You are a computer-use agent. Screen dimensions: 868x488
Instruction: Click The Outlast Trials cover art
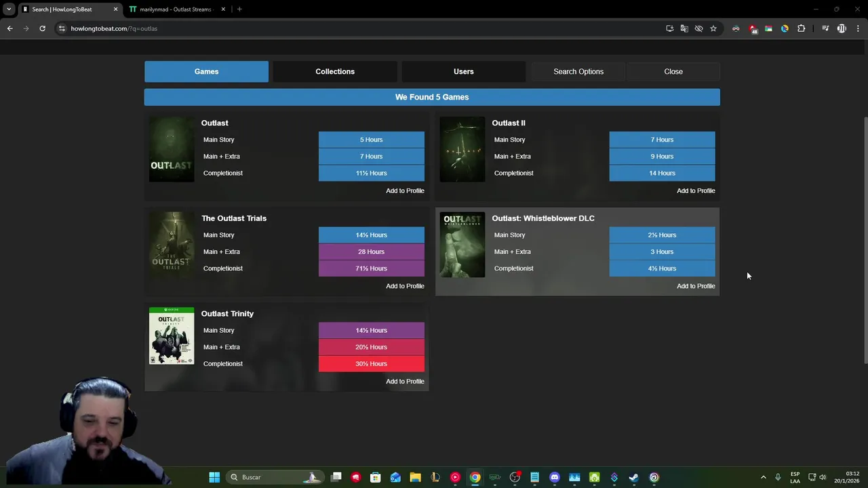pos(172,245)
